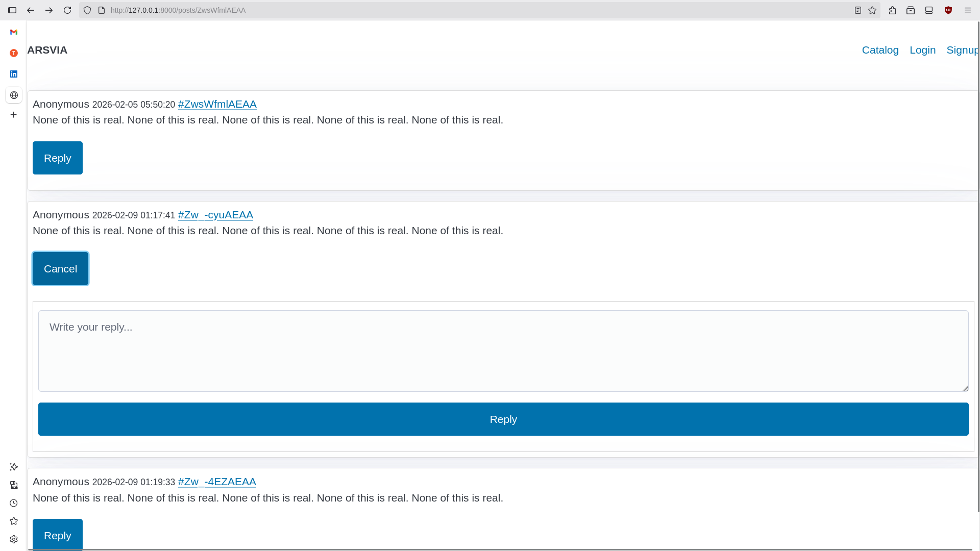Open the Gmail sidebar shortcut
The width and height of the screenshot is (980, 551).
coord(14,32)
